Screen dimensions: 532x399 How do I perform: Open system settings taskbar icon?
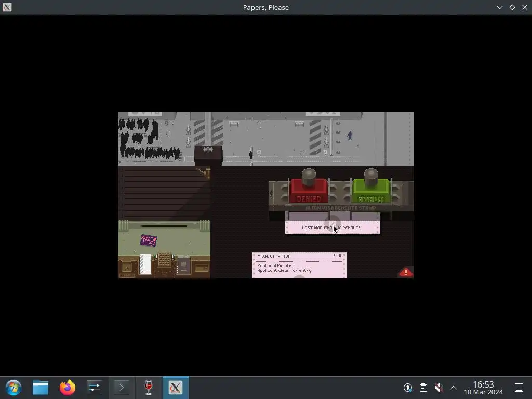[95, 388]
